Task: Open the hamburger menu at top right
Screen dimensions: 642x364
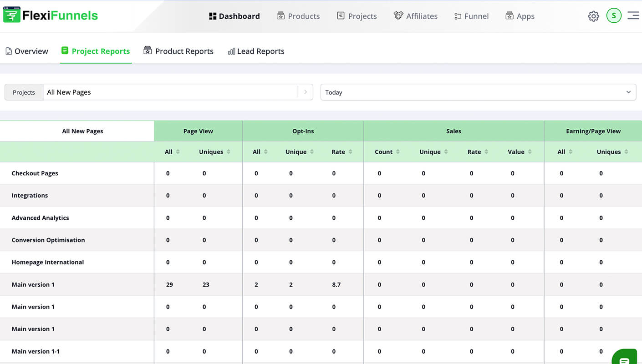Action: [x=633, y=15]
